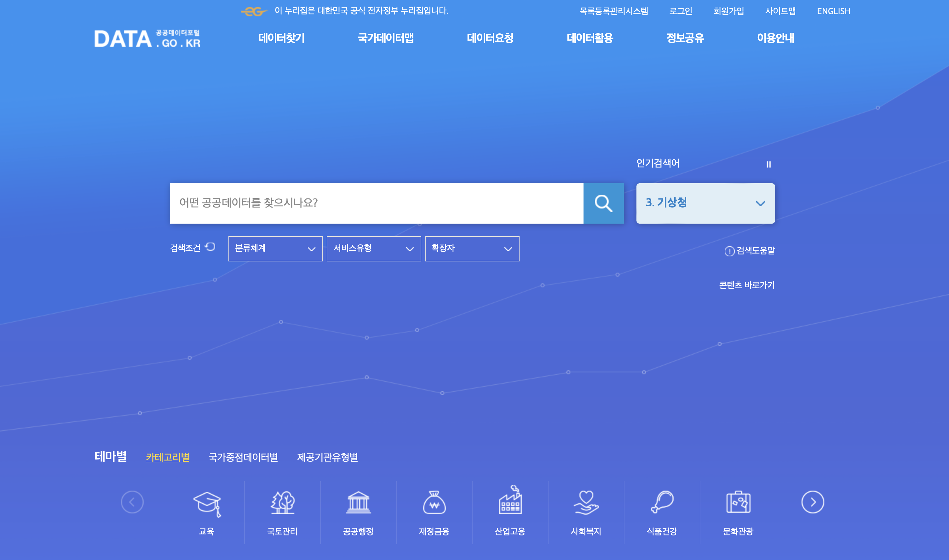Click the 대한민국 공식 전자정부 notice text
This screenshot has height=560, width=949.
pos(361,11)
